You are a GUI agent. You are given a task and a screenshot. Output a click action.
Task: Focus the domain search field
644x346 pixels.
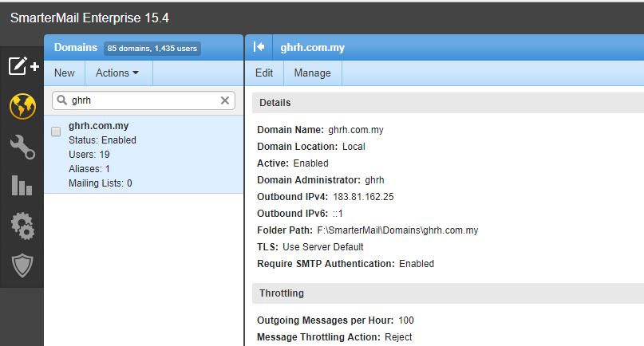pos(144,100)
